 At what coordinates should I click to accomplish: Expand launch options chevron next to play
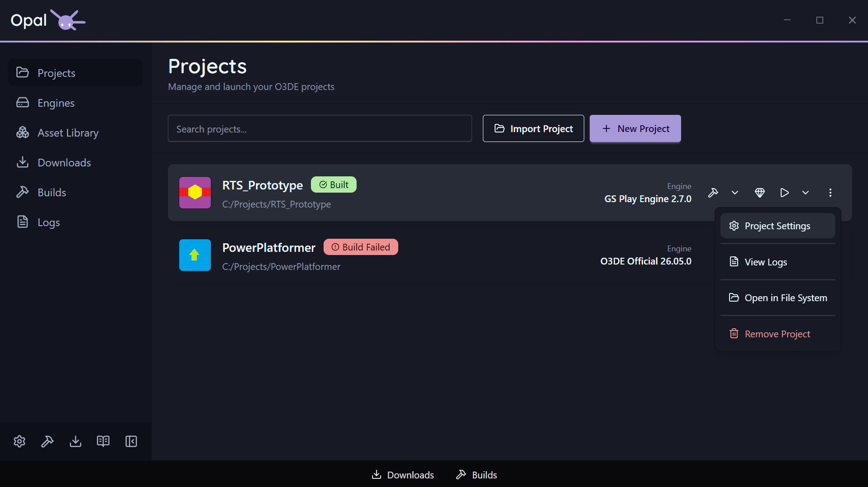[x=806, y=193]
